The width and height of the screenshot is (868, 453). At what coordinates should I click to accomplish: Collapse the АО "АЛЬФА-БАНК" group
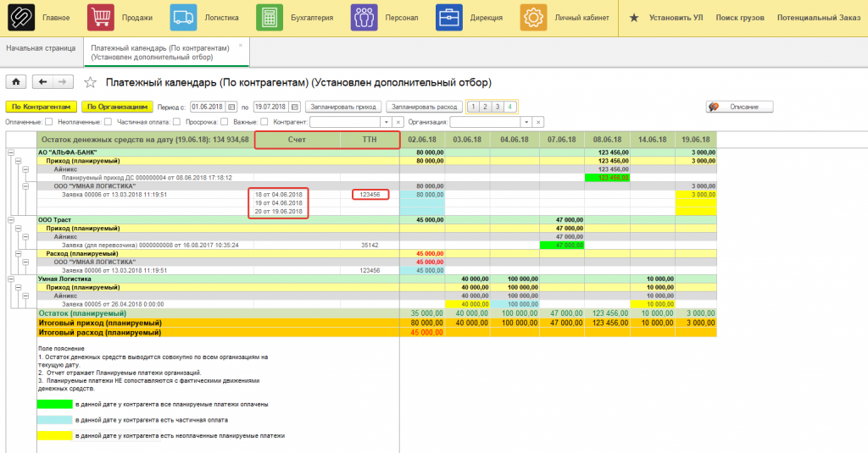[x=10, y=152]
